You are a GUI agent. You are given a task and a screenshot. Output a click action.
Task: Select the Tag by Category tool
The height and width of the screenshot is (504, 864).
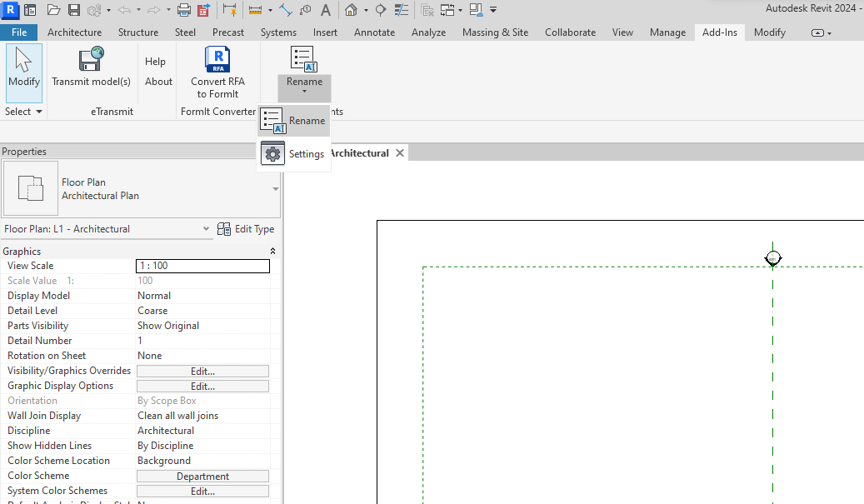(x=305, y=10)
